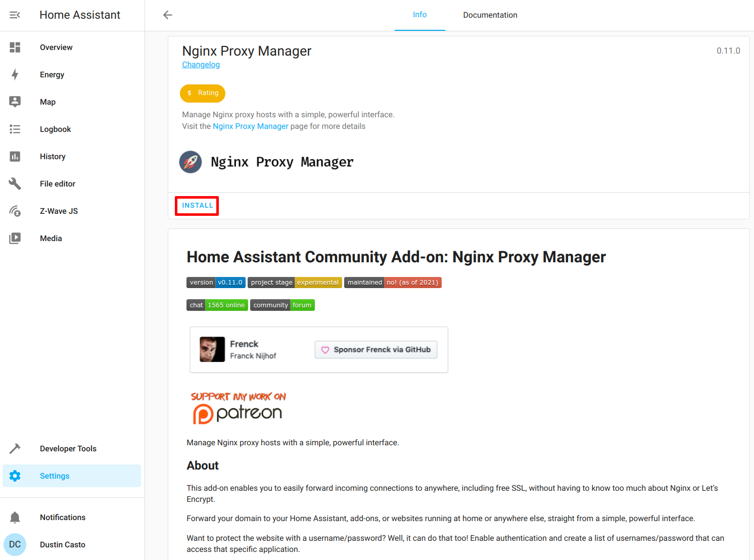This screenshot has width=754, height=560.
Task: Click the Nginx Proxy Manager rocket logo
Action: (x=191, y=162)
